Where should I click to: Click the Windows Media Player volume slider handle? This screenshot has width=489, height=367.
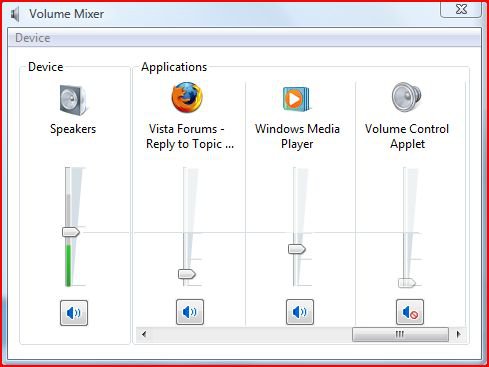point(297,249)
